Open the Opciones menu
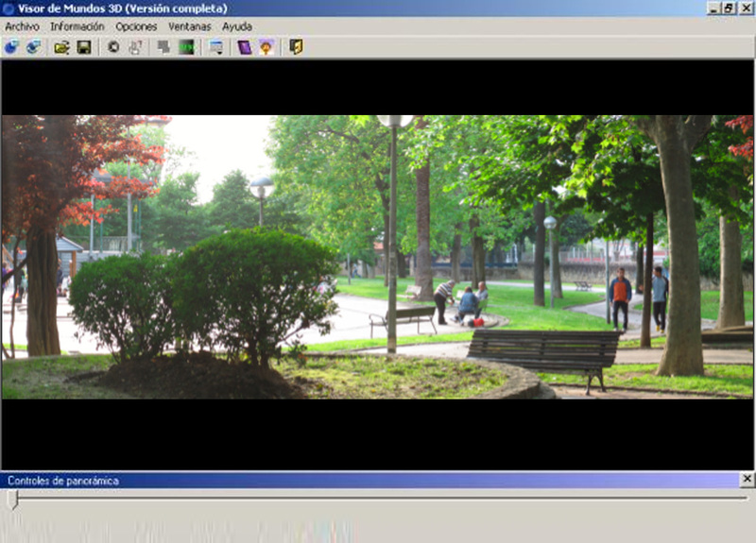The width and height of the screenshot is (756, 543). pos(136,26)
